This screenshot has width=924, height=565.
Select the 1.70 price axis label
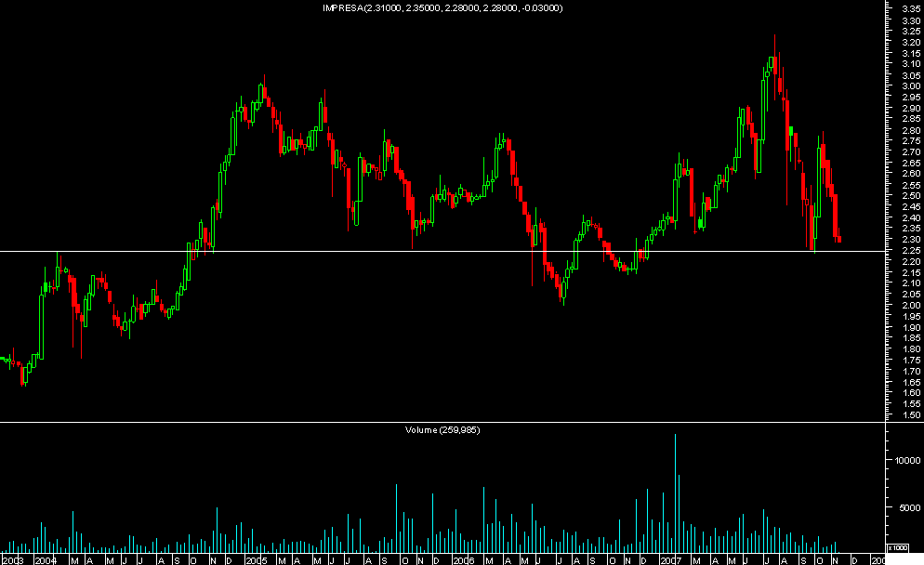pos(911,371)
